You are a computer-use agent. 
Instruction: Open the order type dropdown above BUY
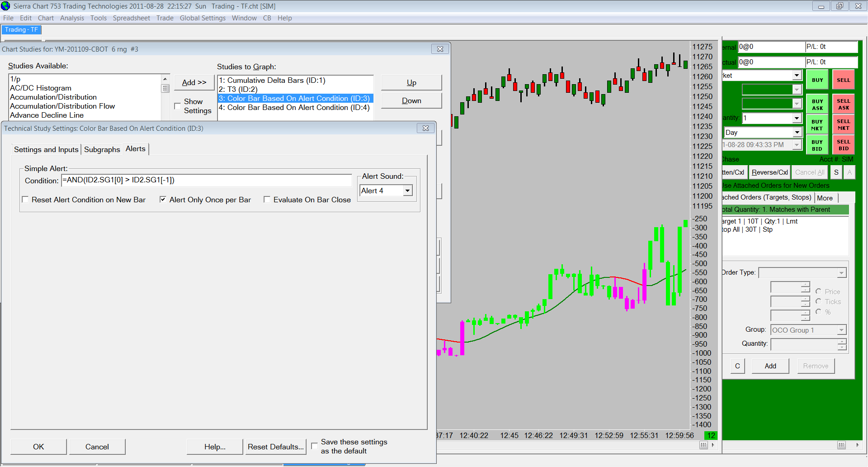tap(797, 75)
